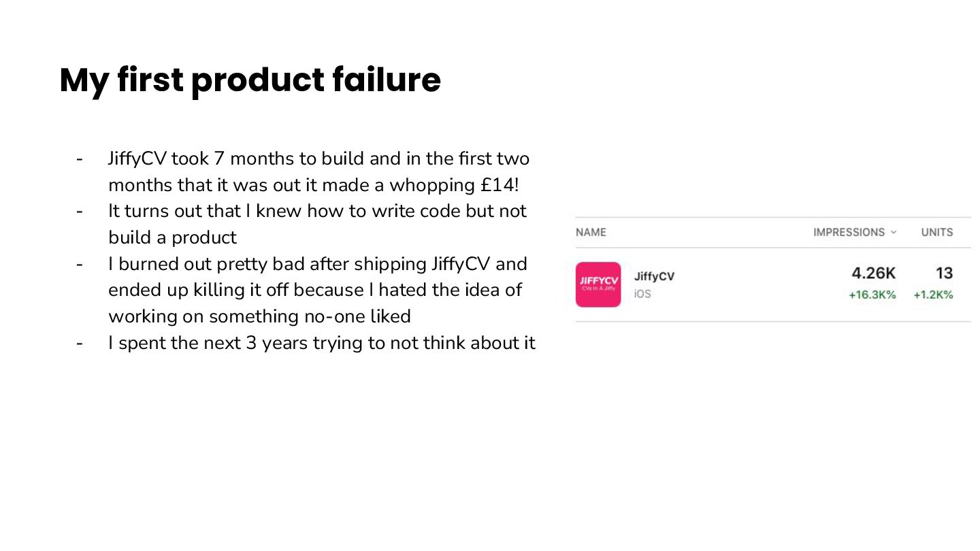Click the slide title 'My first product failure'
Screen dimensions: 980x551
tap(250, 80)
